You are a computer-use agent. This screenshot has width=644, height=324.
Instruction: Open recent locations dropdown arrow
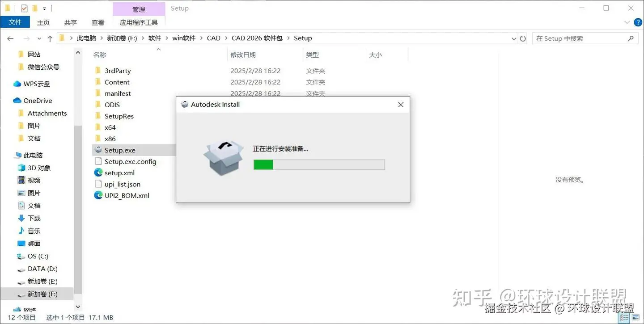tap(39, 39)
